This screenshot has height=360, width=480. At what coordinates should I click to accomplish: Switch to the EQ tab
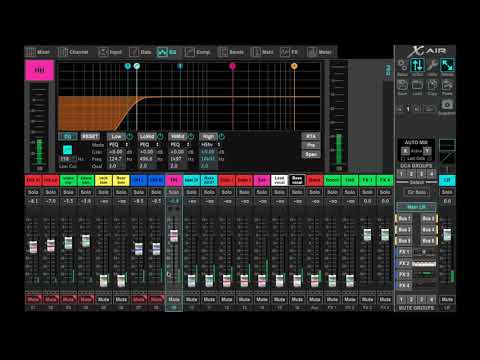167,52
